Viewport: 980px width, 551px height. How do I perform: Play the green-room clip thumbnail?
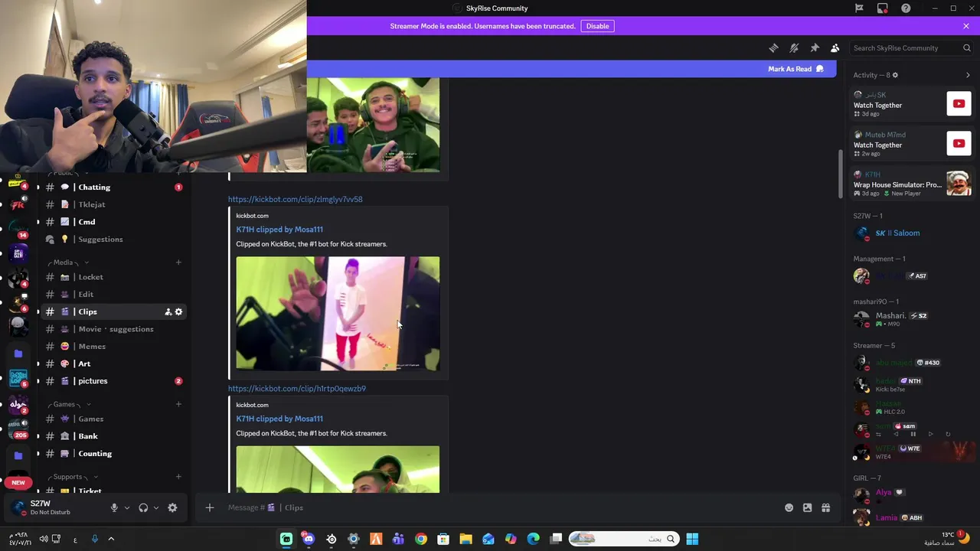tap(338, 314)
